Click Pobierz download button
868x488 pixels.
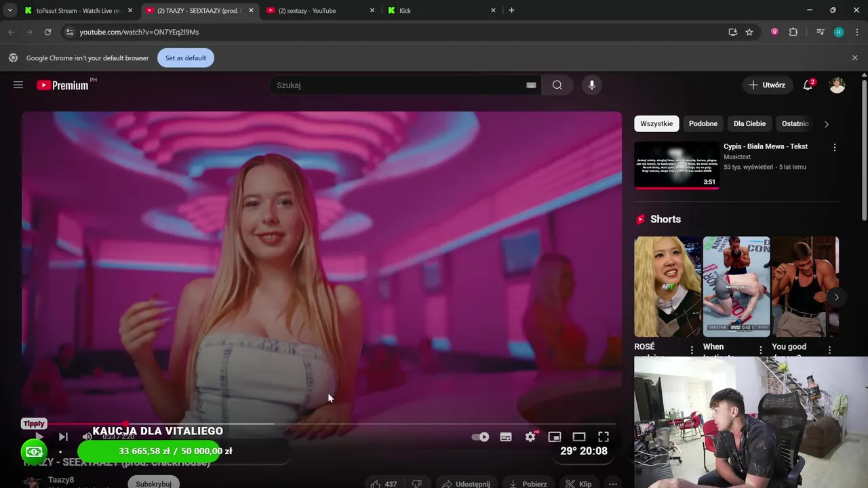pos(528,484)
